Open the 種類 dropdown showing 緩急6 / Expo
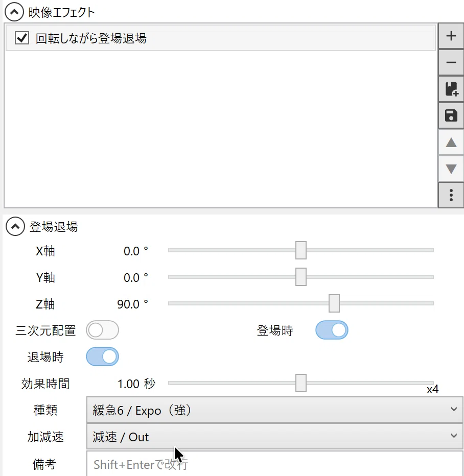The width and height of the screenshot is (464, 476). 275,410
